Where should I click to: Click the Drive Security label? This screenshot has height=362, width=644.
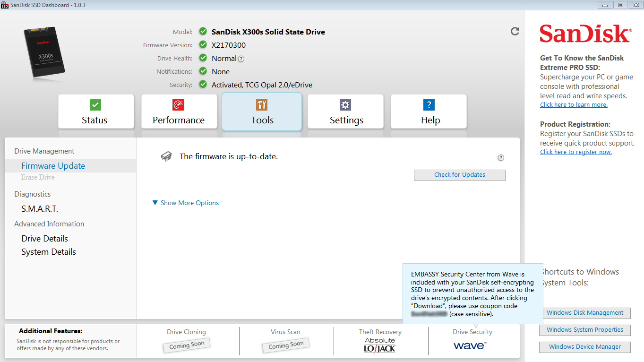coord(472,332)
